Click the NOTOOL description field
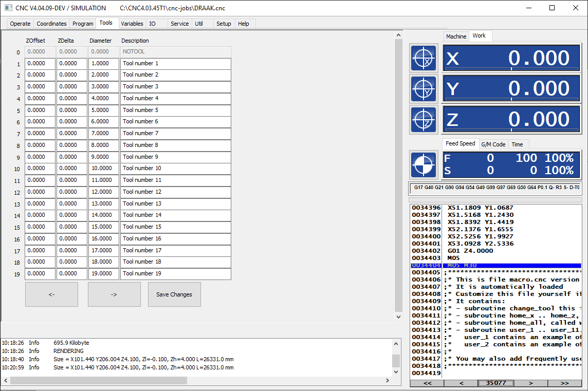 tap(175, 52)
